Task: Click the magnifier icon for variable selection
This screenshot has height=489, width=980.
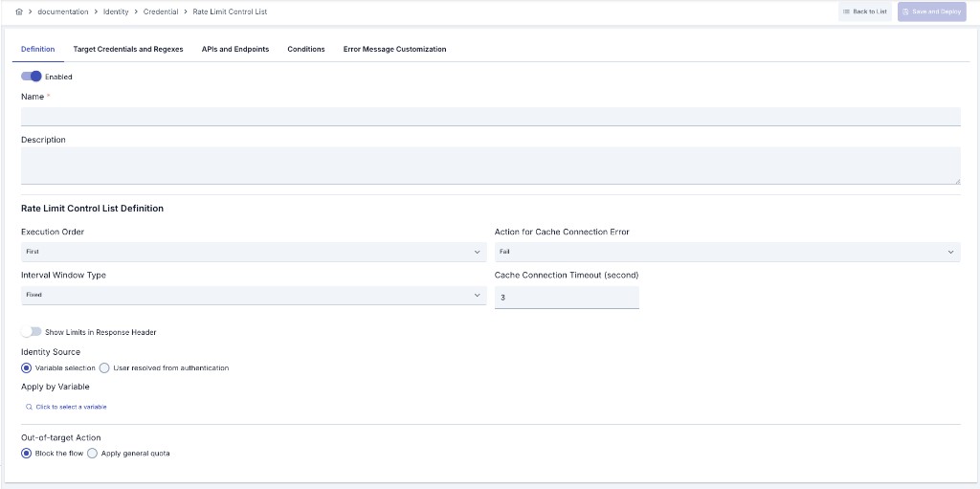Action: click(29, 407)
